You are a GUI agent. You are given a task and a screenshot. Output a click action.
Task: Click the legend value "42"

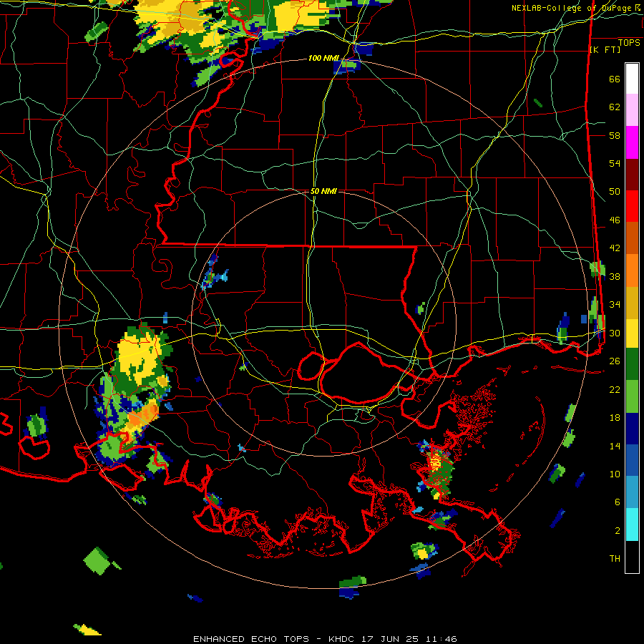click(x=615, y=248)
